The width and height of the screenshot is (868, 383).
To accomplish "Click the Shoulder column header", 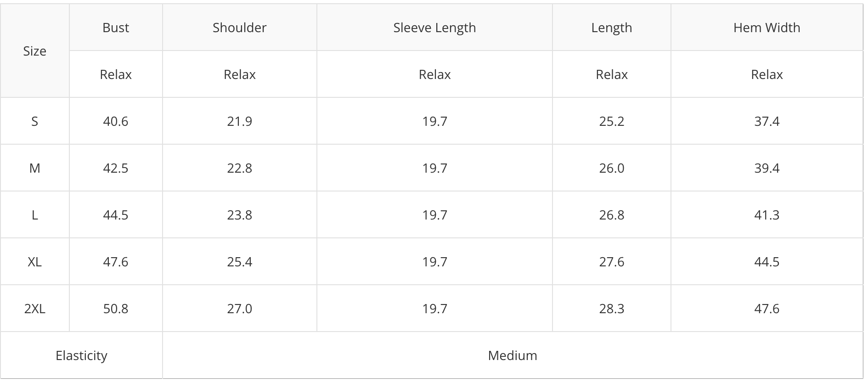I will coord(239,28).
